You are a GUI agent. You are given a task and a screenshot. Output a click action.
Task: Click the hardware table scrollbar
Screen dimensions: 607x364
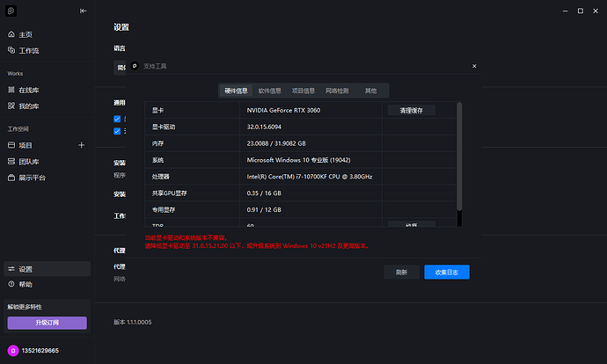(459, 157)
